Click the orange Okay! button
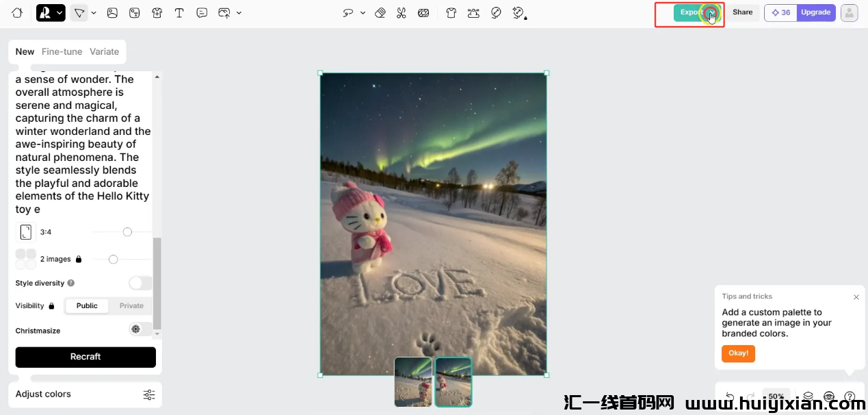 738,353
